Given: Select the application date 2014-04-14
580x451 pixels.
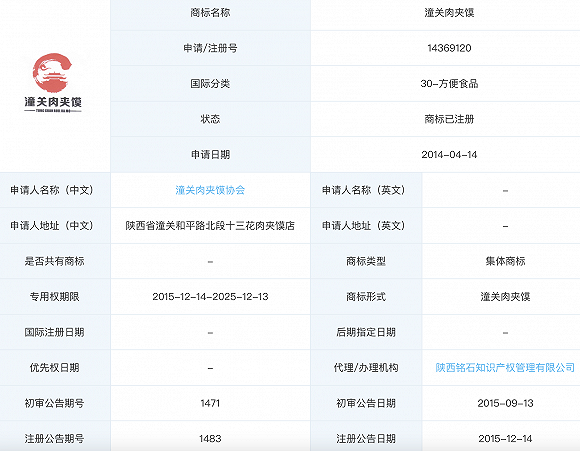Looking at the screenshot, I should pos(449,155).
